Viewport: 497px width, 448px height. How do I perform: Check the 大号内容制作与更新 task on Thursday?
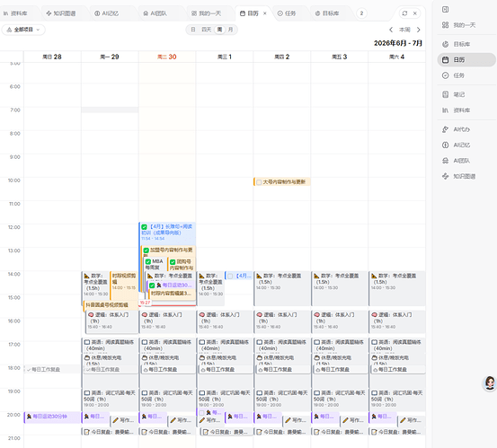[259, 182]
